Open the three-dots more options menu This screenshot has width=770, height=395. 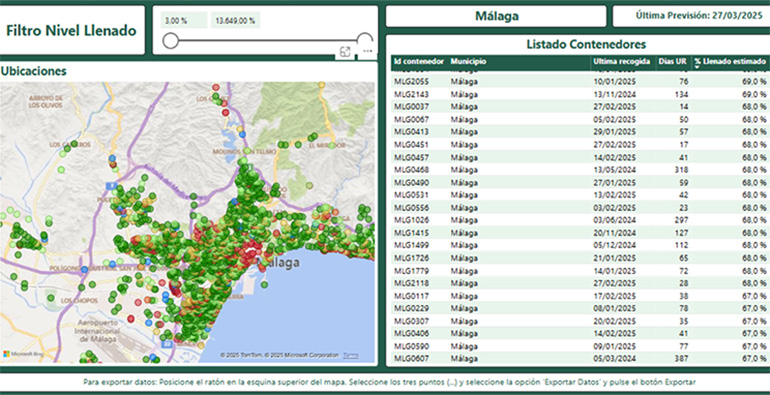(368, 51)
